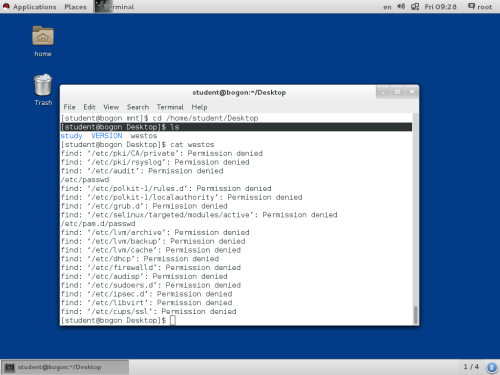Open the Terminal menu in menubar

[x=170, y=107]
